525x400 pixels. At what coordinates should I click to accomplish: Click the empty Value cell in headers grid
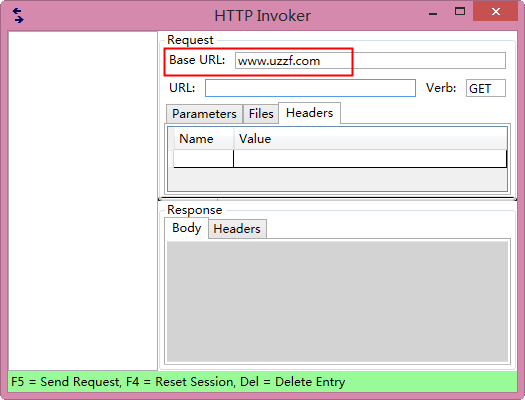(370, 158)
